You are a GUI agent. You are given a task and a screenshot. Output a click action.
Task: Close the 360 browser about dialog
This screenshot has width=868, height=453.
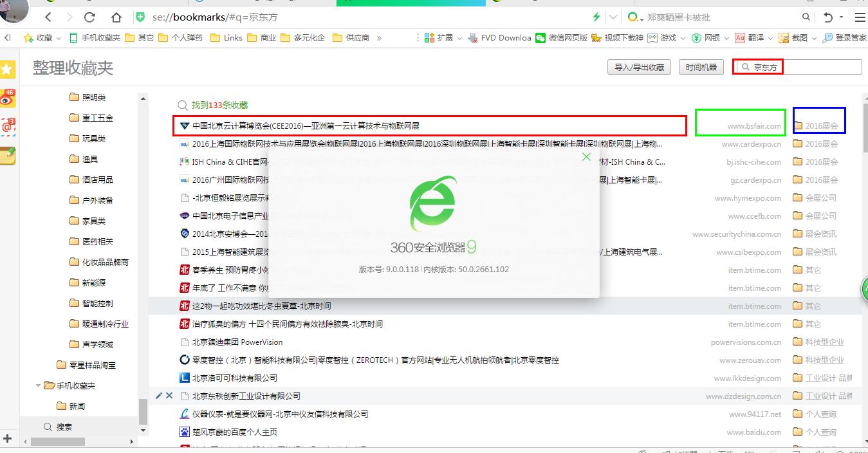[x=586, y=157]
